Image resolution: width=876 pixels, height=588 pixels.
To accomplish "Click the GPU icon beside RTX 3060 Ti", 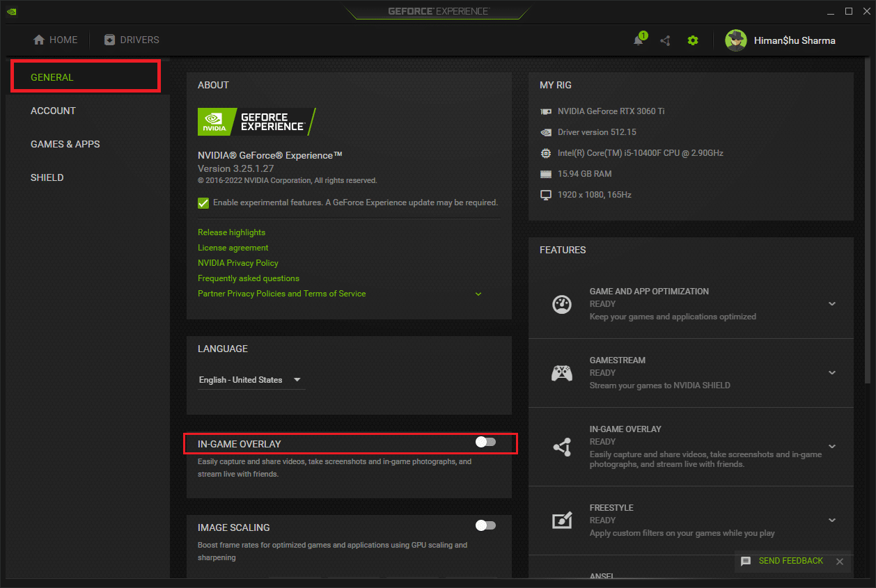I will (546, 111).
